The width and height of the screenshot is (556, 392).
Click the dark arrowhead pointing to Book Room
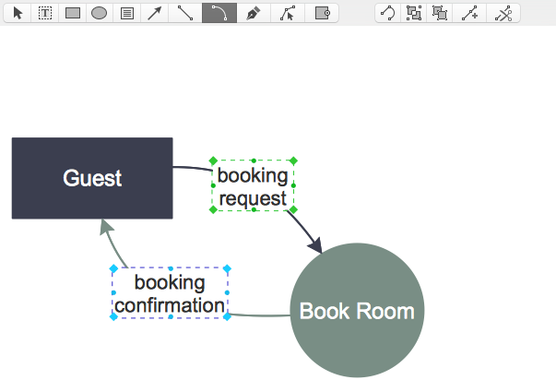(315, 245)
